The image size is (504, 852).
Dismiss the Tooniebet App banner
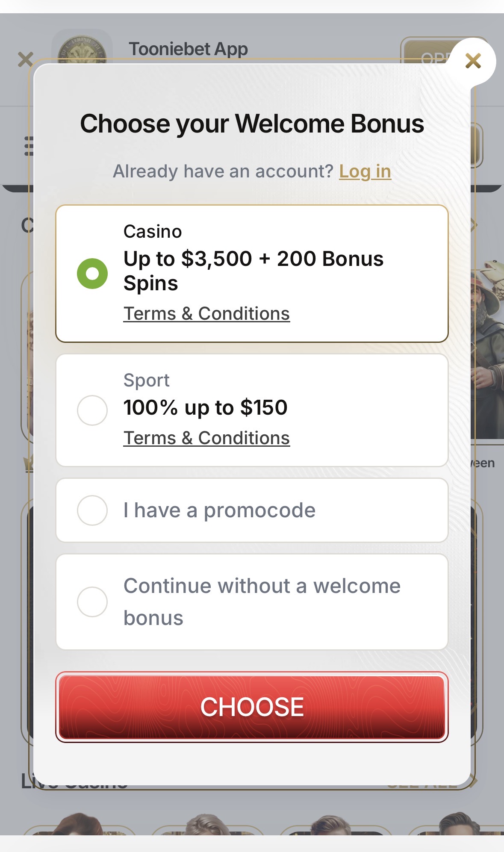click(26, 59)
